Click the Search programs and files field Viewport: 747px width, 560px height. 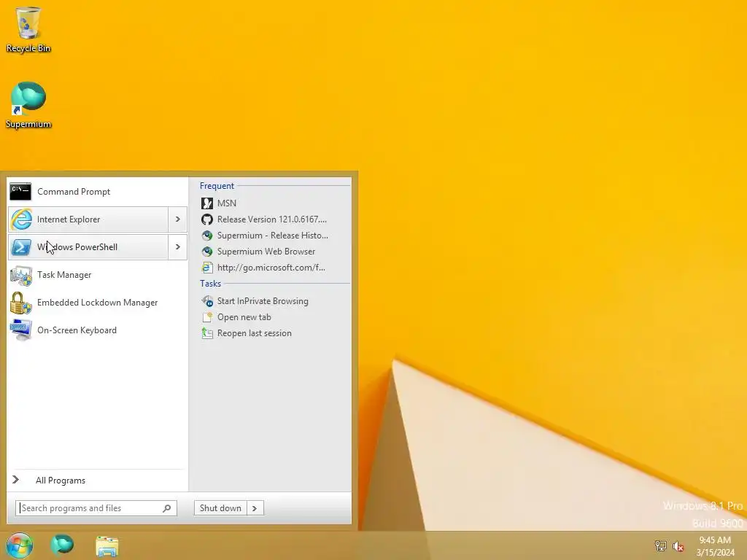[x=96, y=508]
